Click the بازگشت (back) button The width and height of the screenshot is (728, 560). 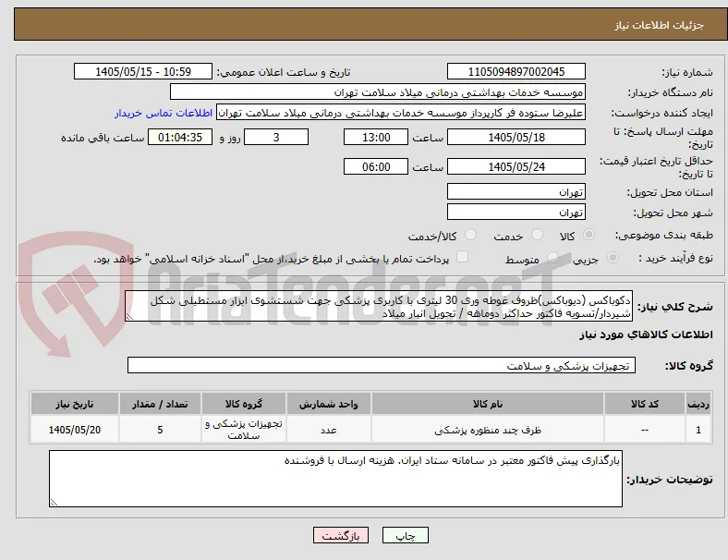click(x=341, y=535)
